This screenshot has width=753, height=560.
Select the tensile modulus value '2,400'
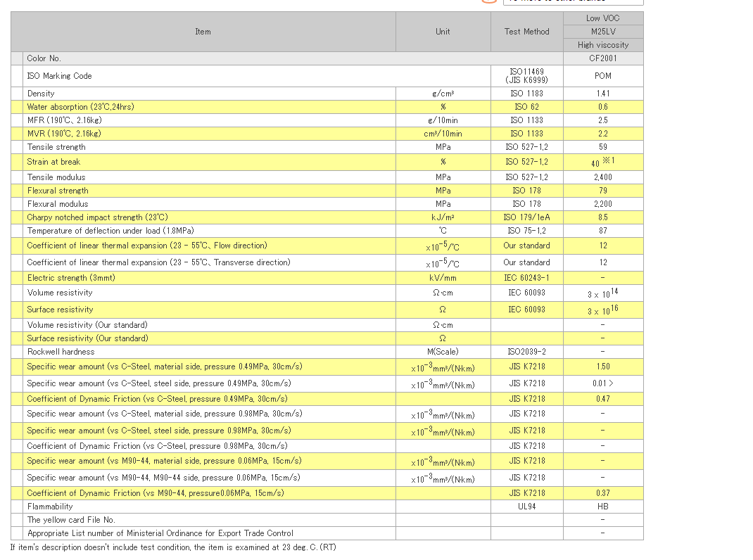[x=603, y=178]
